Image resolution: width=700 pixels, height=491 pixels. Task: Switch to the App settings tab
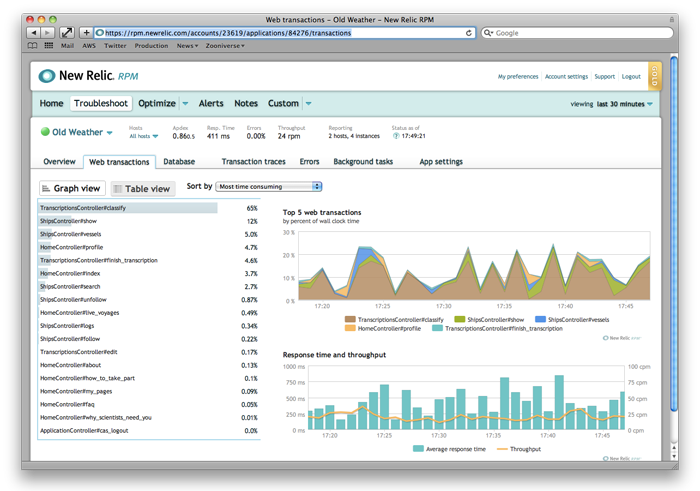(441, 162)
